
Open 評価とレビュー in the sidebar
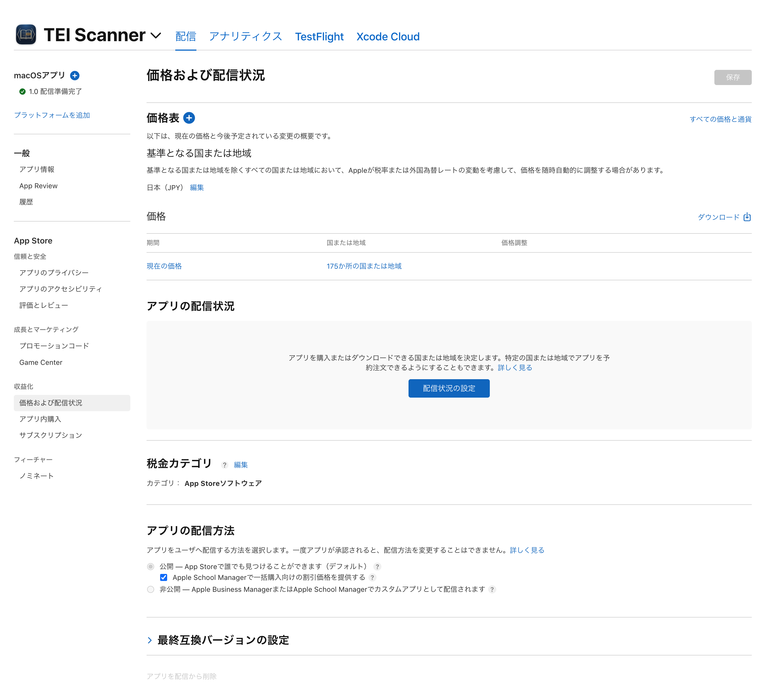point(44,306)
